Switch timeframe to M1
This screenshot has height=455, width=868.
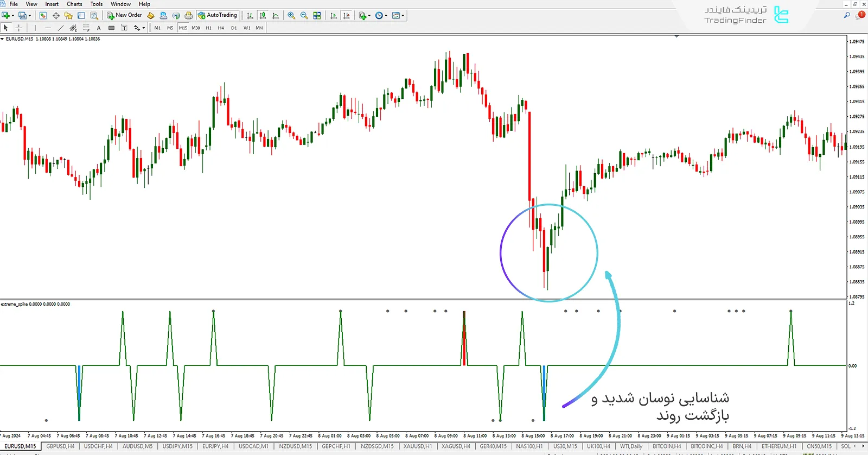157,28
